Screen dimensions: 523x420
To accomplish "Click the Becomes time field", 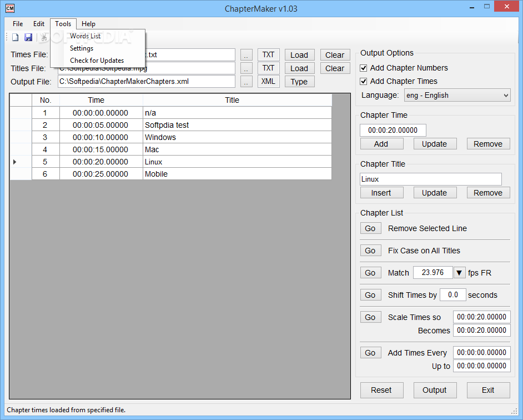I will coord(482,331).
